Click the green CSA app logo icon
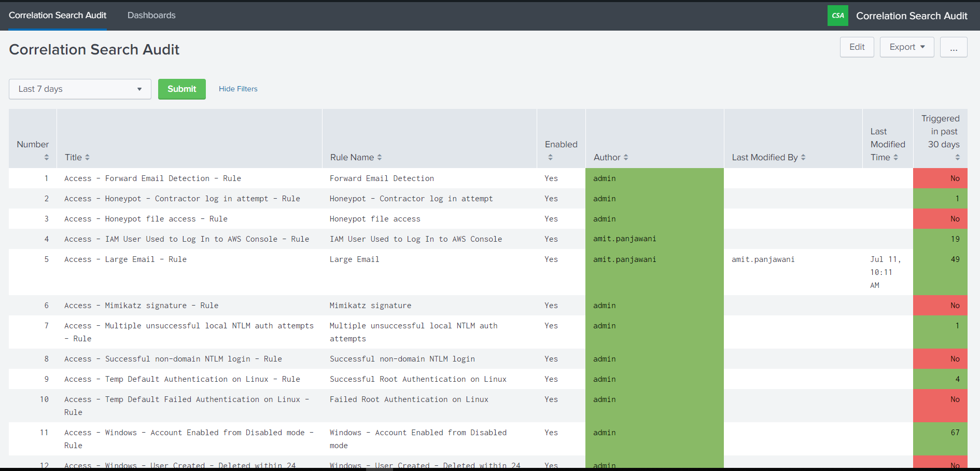The image size is (980, 471). (x=837, y=16)
